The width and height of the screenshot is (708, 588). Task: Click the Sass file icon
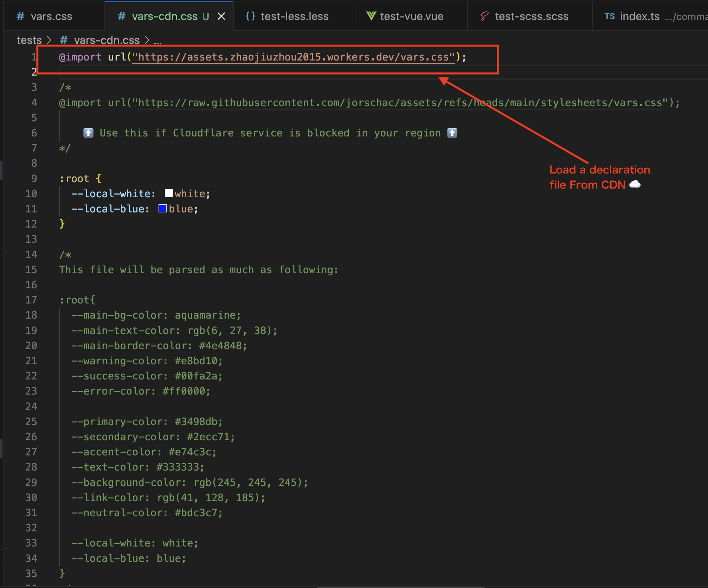[x=485, y=16]
